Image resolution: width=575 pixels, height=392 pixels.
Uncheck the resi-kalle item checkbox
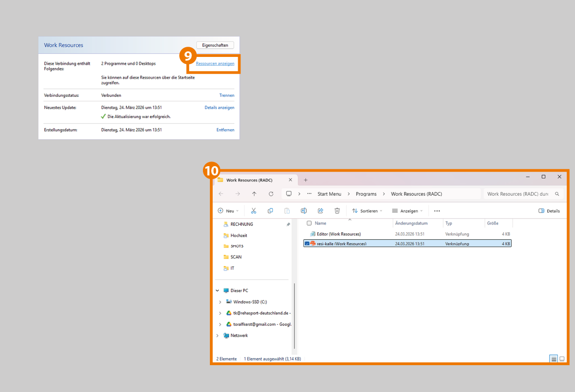click(x=307, y=243)
